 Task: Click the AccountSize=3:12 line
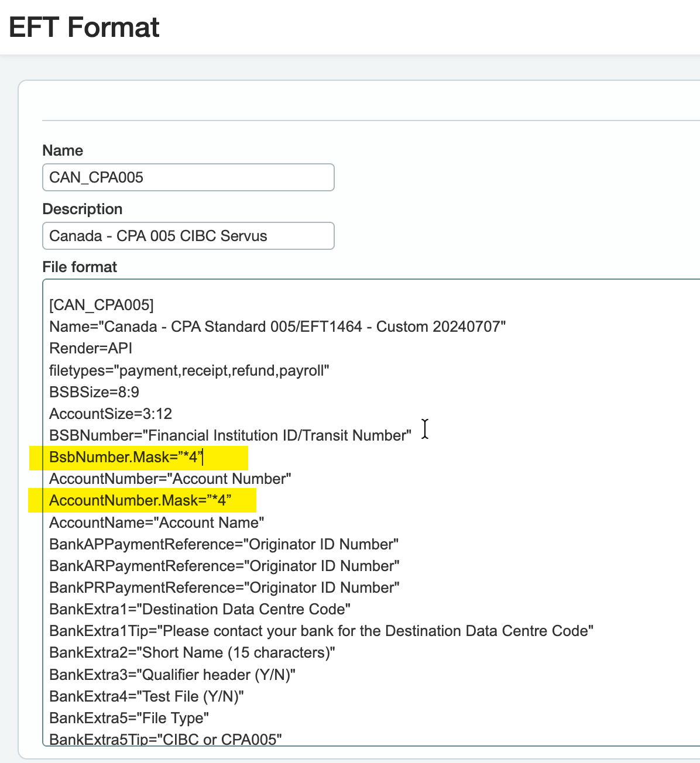coord(111,414)
